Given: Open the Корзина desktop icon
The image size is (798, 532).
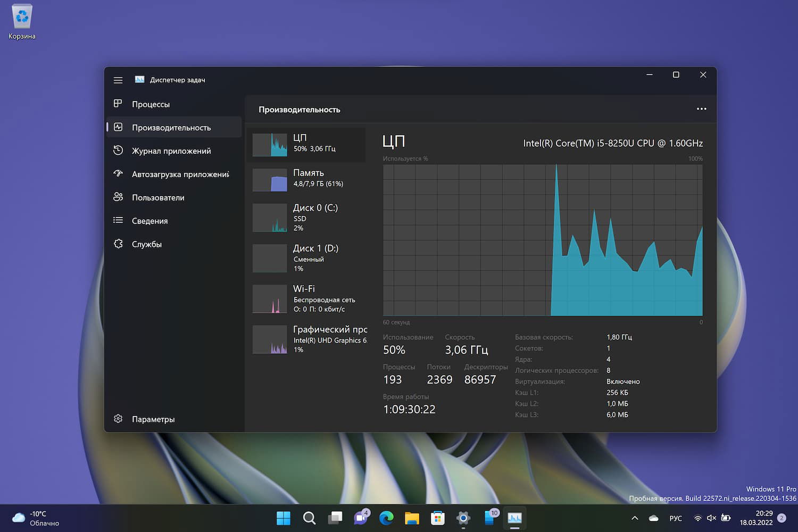Looking at the screenshot, I should 22,22.
